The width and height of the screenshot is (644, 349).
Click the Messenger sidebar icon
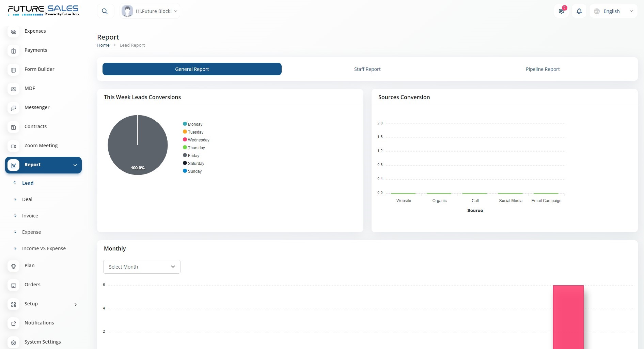(14, 108)
